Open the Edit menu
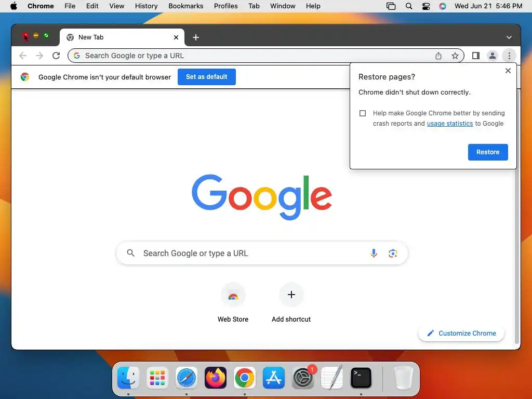Screen dimensions: 532x399 [92, 6]
